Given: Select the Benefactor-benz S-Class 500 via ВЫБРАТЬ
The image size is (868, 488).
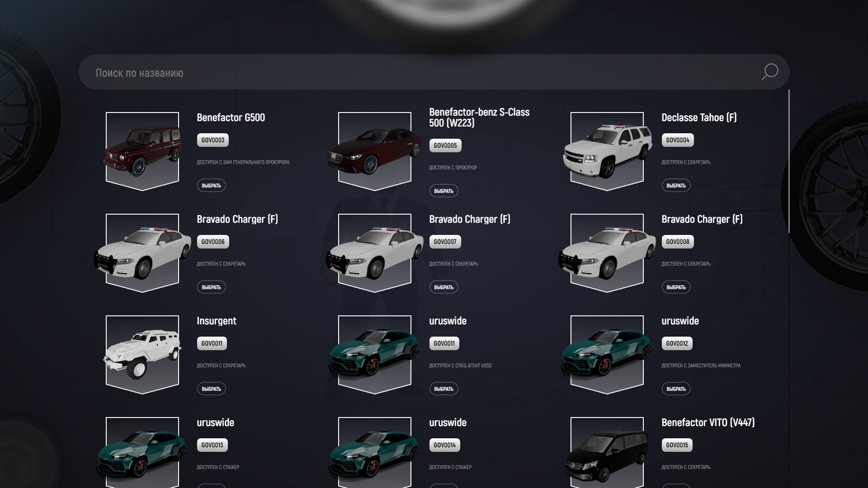Looking at the screenshot, I should 443,191.
